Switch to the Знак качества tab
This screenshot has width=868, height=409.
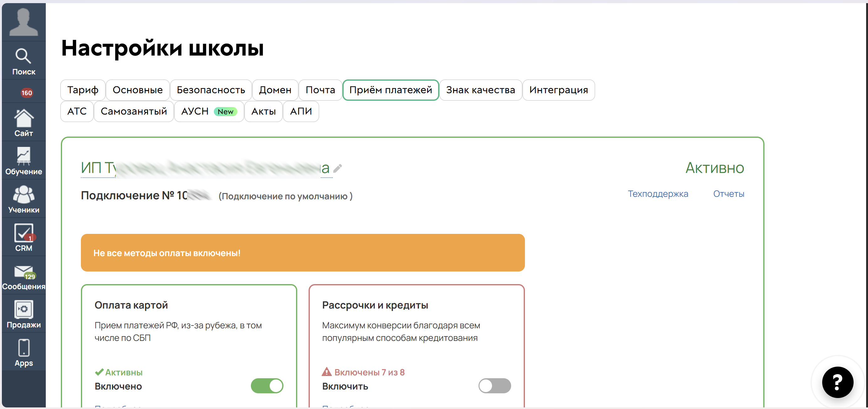coord(480,90)
